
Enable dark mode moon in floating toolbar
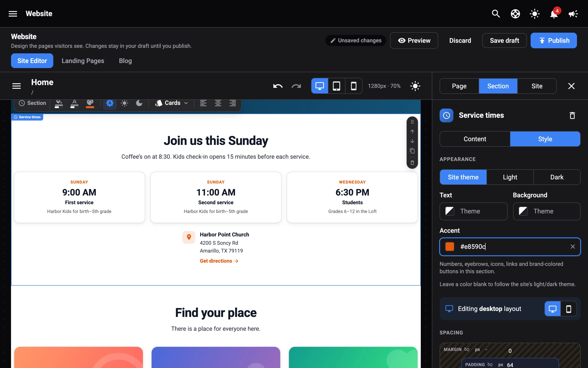[139, 103]
